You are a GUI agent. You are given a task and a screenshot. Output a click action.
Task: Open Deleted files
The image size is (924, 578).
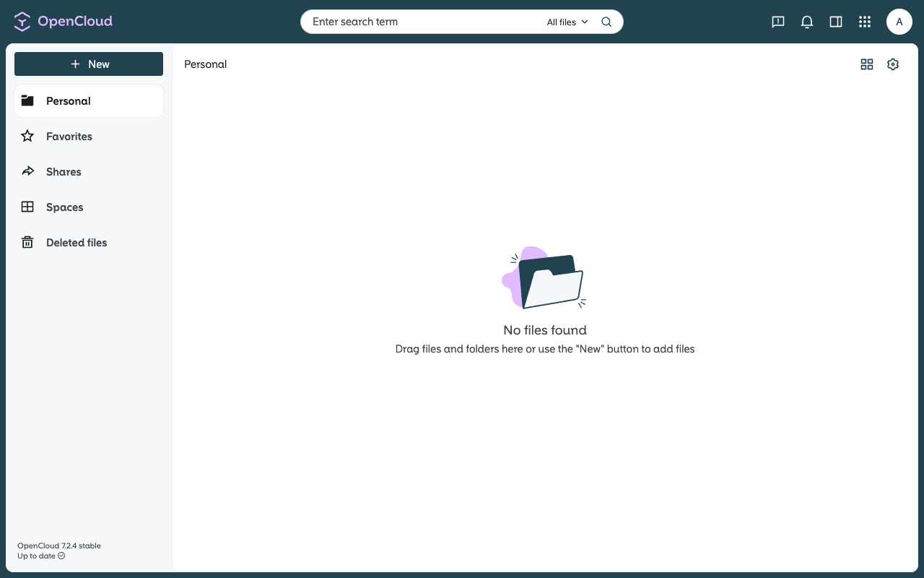click(89, 243)
